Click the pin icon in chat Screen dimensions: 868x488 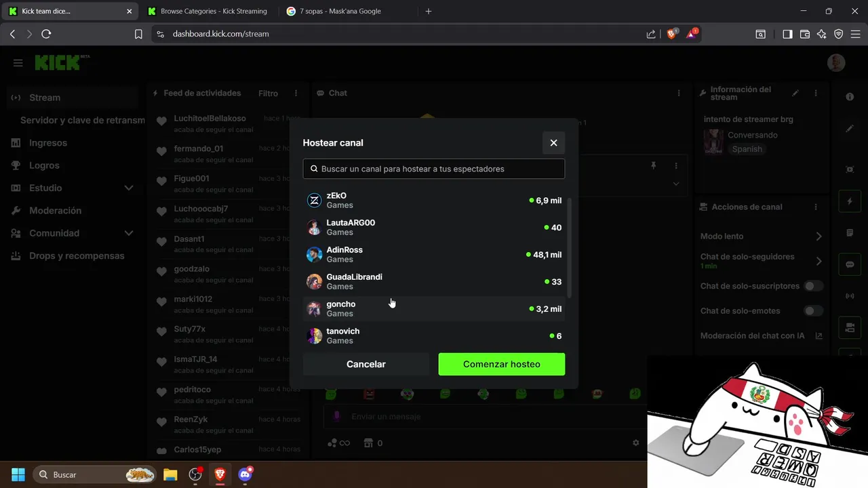point(654,165)
